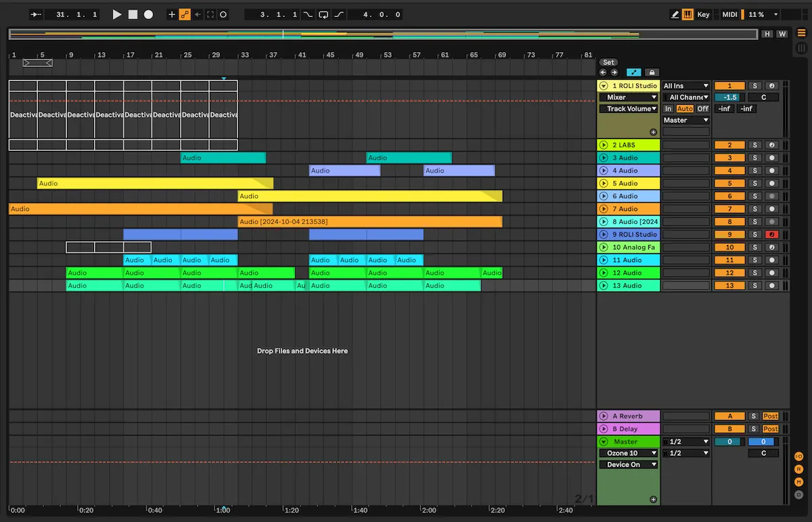
Task: Set track 1 monitoring to In
Action: pyautogui.click(x=669, y=109)
